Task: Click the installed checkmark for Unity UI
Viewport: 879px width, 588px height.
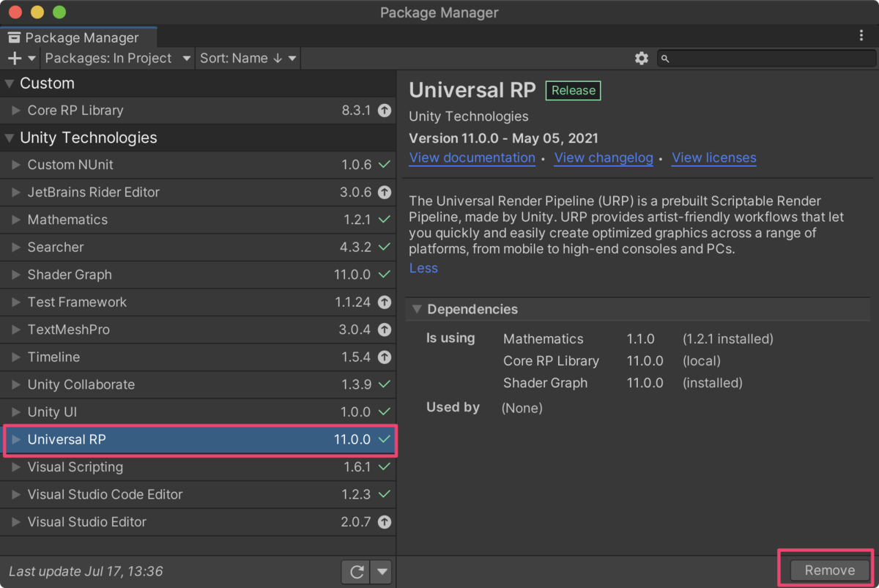Action: click(x=385, y=412)
